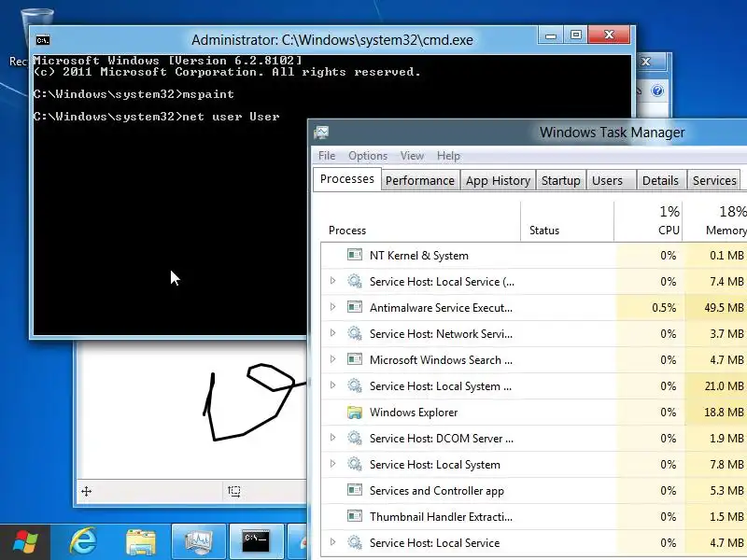
Task: Minimize the cmd.exe window
Action: click(551, 35)
